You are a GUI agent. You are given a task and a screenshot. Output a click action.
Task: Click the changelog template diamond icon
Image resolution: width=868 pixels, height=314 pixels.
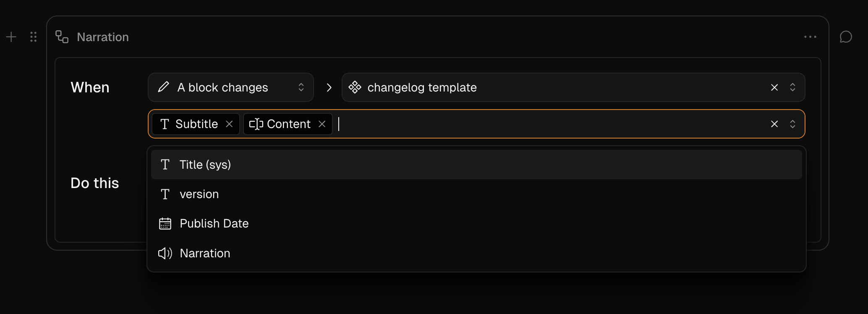coord(355,87)
